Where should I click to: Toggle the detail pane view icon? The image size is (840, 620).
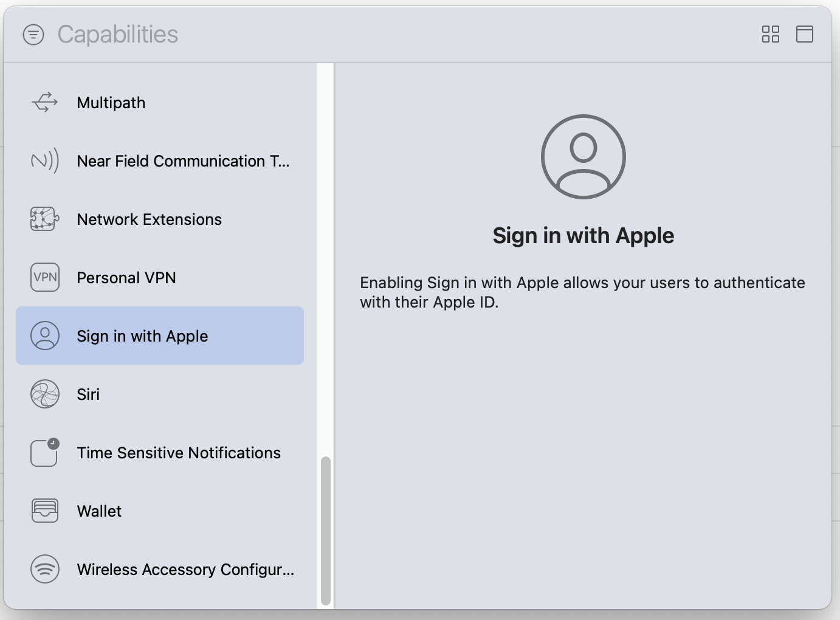805,34
